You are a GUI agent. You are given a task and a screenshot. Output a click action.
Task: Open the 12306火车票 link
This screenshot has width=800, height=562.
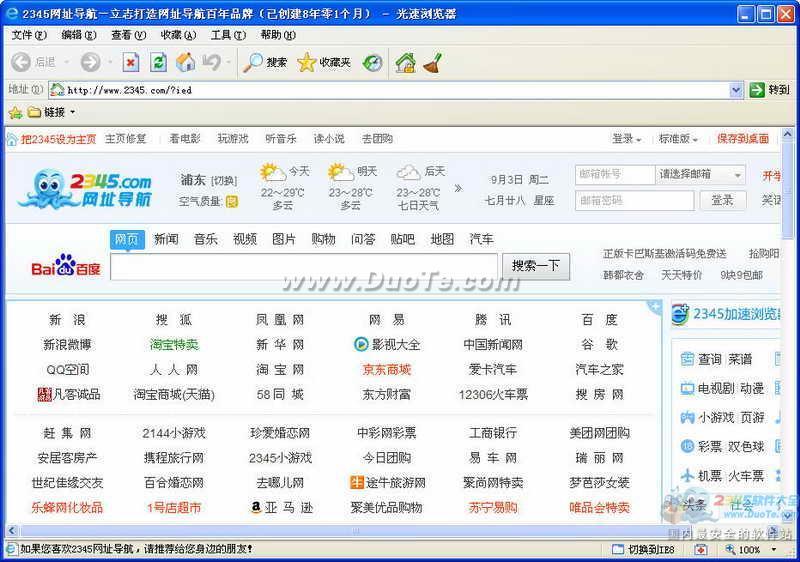point(493,394)
